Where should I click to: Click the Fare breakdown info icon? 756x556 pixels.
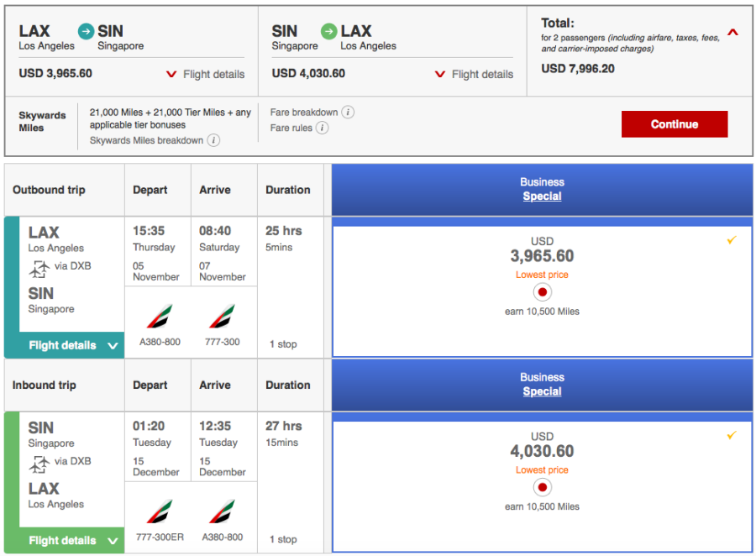348,113
